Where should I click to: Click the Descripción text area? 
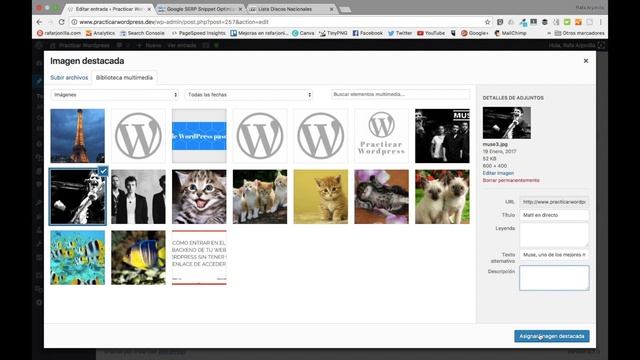click(554, 278)
